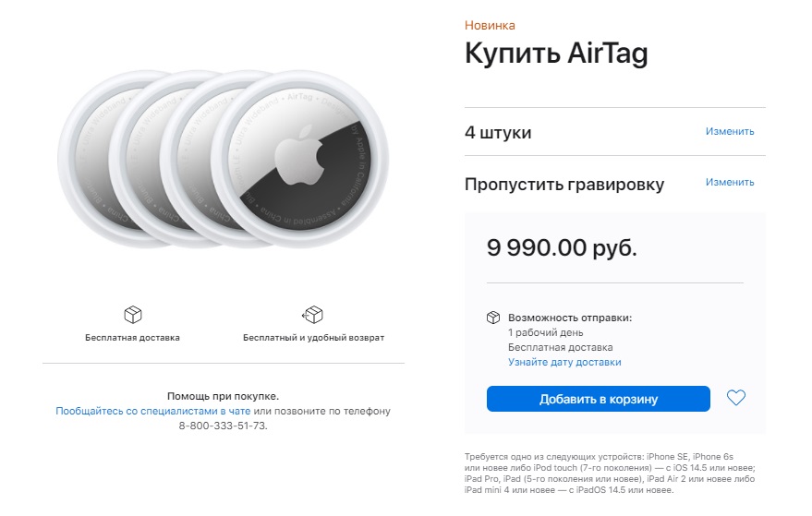This screenshot has width=812, height=516.
Task: Click the free delivery box icon
Action: click(133, 315)
